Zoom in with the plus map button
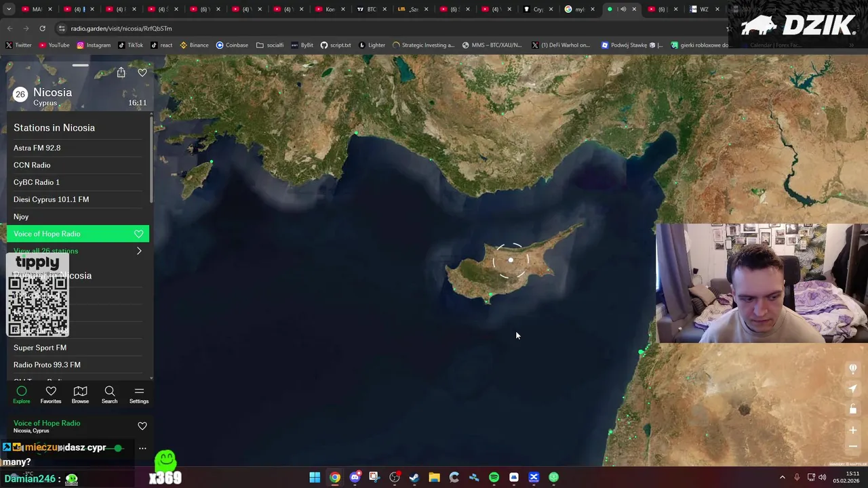868x488 pixels. (853, 430)
